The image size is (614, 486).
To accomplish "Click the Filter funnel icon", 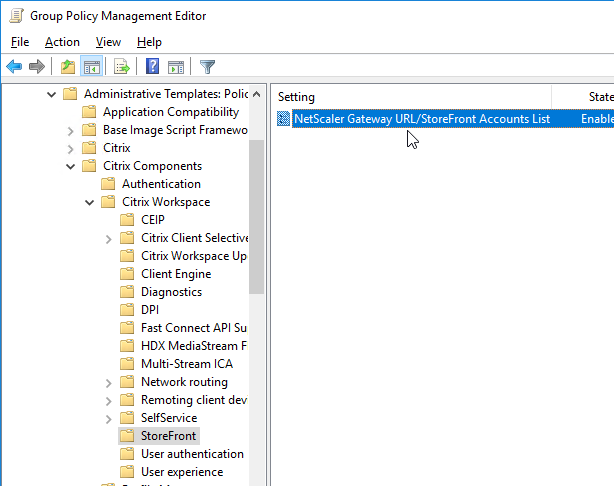I will 208,67.
